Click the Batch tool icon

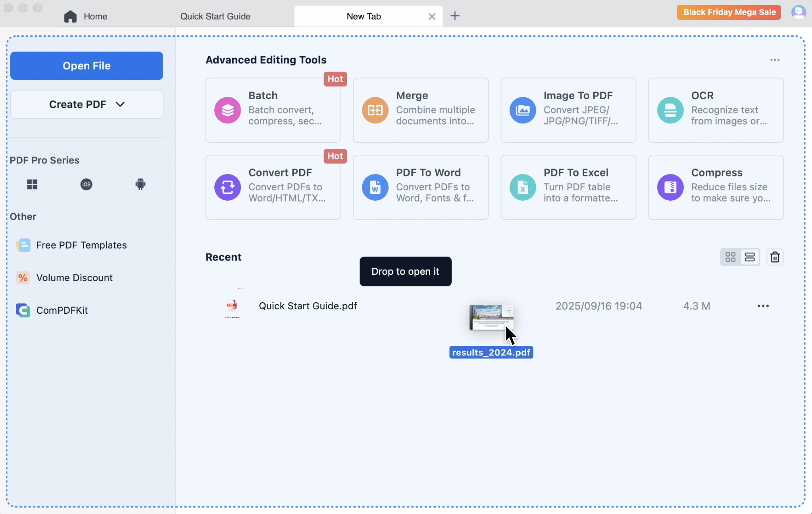(227, 110)
